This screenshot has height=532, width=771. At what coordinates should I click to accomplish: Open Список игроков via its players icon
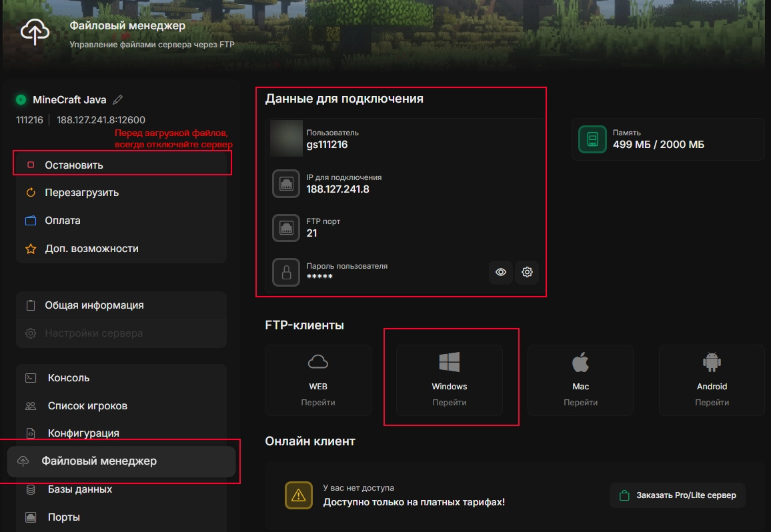tap(29, 405)
